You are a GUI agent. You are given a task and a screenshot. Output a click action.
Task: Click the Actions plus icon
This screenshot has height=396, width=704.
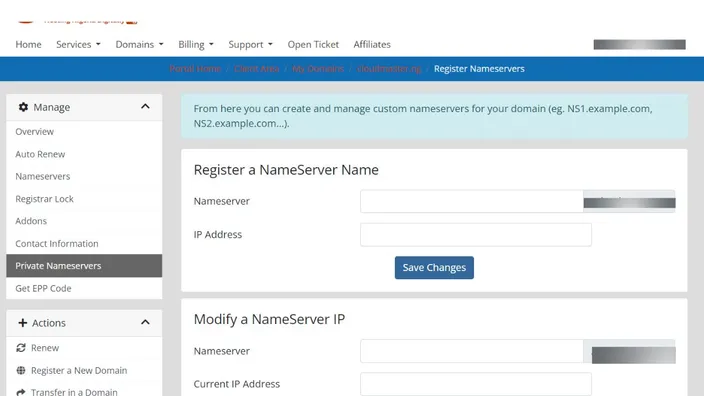[22, 322]
